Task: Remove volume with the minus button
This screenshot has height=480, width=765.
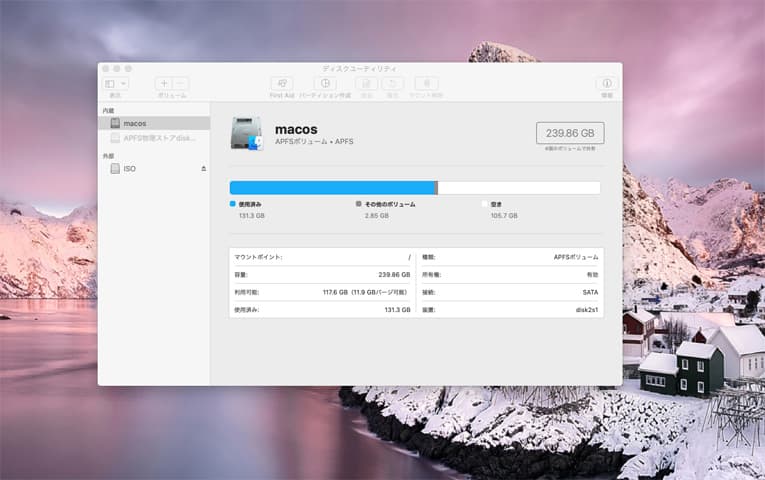Action: click(180, 83)
